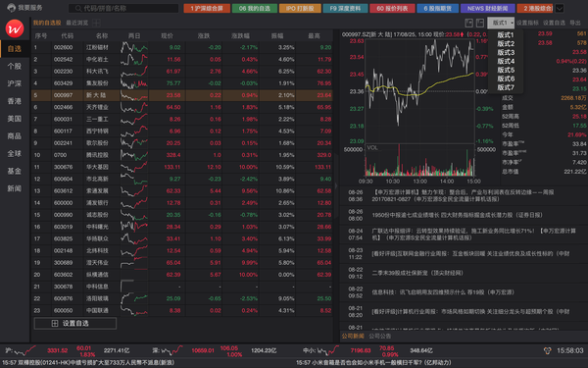The width and height of the screenshot is (588, 368).
Task: Select the 三一重工 stock row
Action: point(182,119)
